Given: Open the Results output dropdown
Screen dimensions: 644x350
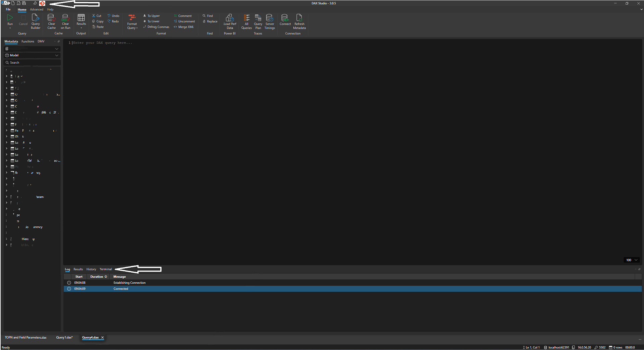Looking at the screenshot, I should (x=81, y=22).
